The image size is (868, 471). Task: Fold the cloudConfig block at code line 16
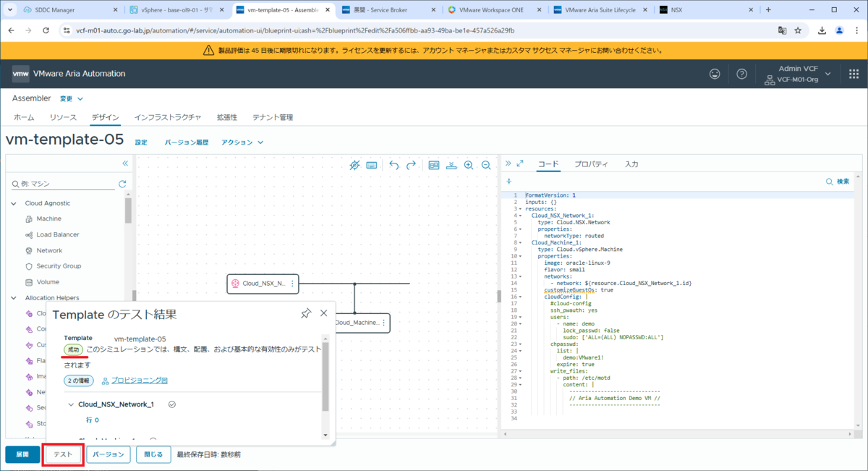click(x=521, y=297)
